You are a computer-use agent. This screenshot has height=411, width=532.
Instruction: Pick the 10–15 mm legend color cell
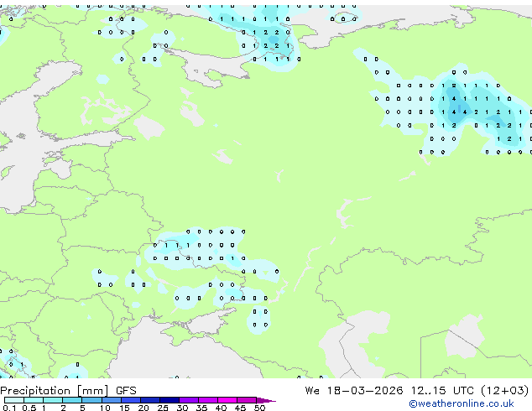pos(111,400)
